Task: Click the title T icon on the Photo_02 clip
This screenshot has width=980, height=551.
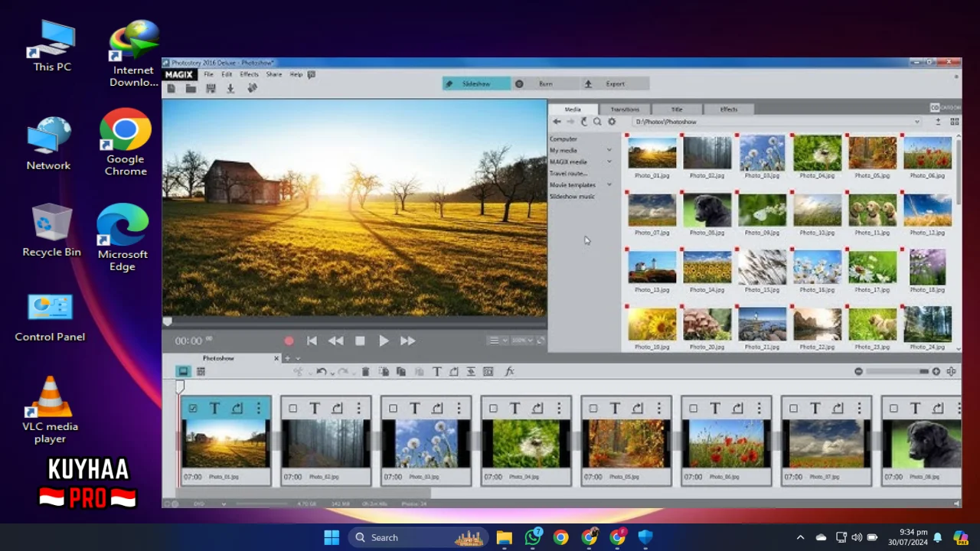Action: point(315,409)
